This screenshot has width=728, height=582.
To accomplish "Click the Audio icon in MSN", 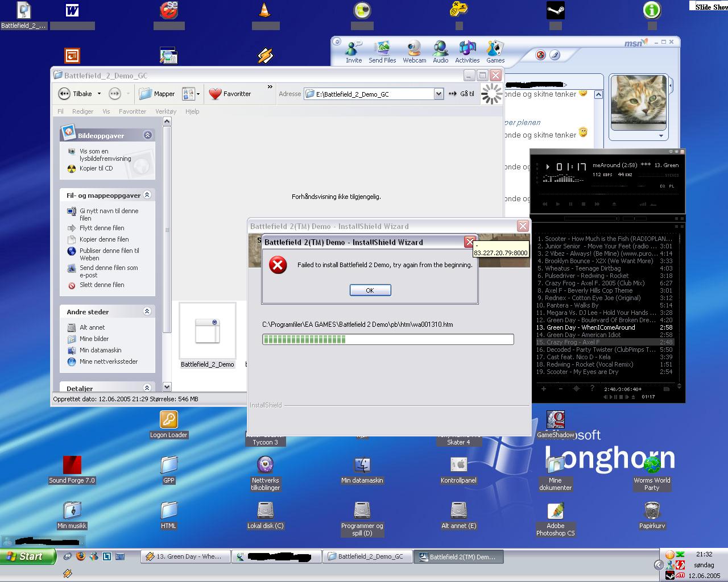I will point(441,52).
